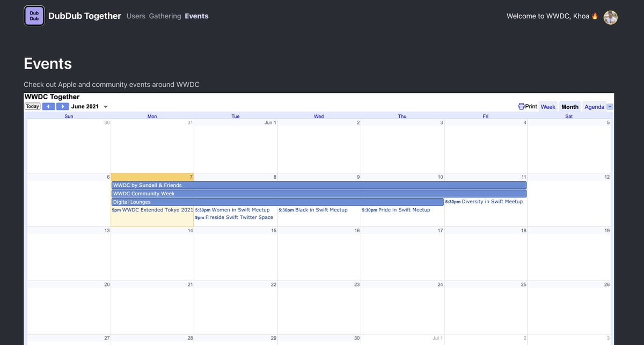Open WWDC Community Week event bar
This screenshot has height=345, width=644.
[319, 194]
